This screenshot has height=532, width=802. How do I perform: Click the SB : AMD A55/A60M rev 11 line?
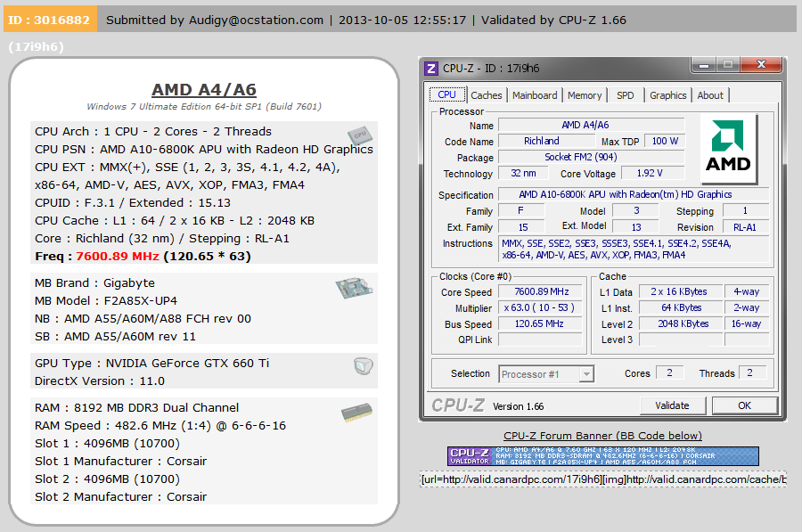click(x=115, y=337)
